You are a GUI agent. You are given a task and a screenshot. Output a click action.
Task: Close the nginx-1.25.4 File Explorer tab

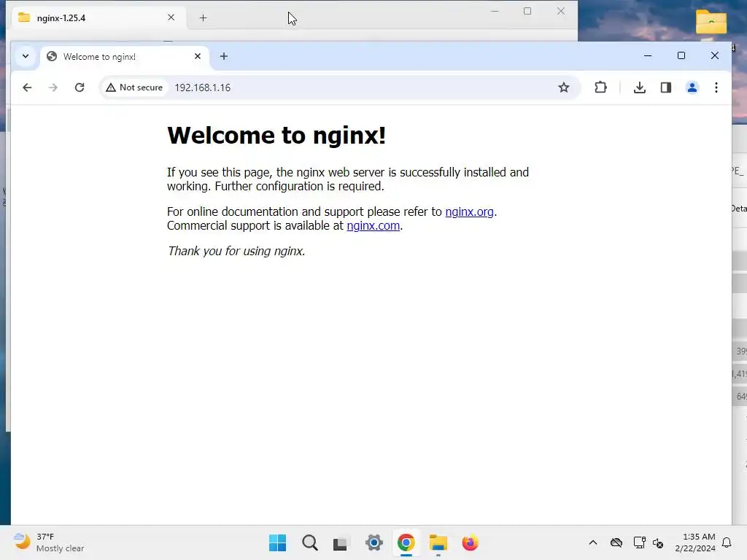[x=171, y=17]
